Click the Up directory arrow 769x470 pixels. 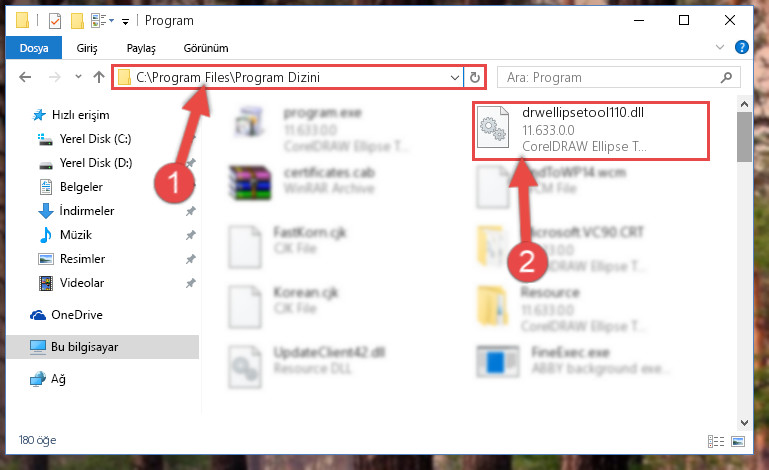(99, 77)
